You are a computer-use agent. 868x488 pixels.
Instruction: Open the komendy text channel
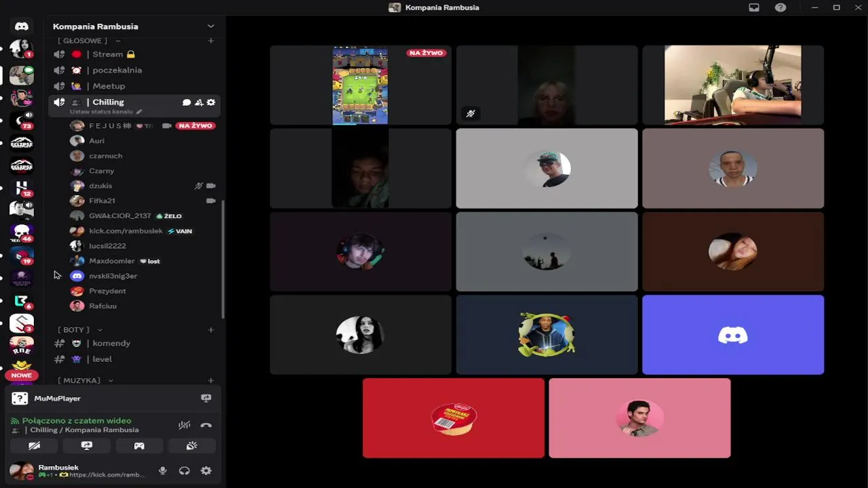tap(134, 343)
